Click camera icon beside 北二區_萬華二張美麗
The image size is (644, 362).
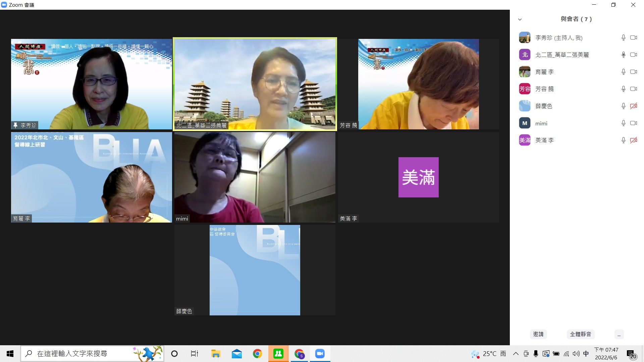[633, 55]
